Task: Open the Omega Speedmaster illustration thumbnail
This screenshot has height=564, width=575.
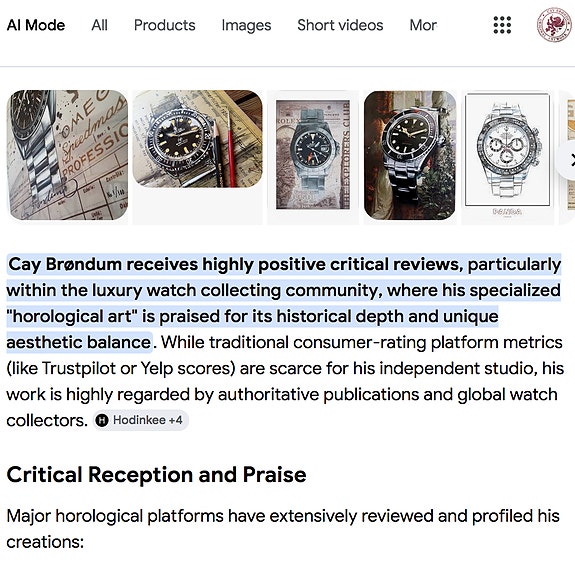Action: 67,155
